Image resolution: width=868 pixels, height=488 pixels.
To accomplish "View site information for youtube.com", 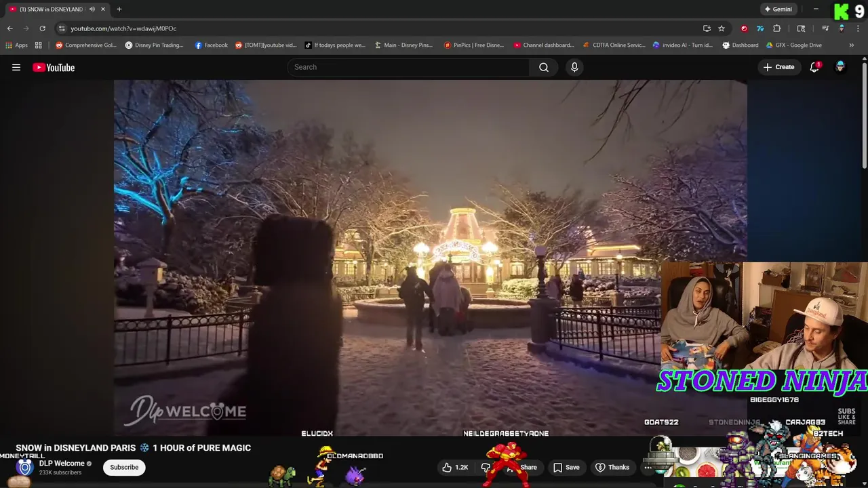I will (62, 28).
